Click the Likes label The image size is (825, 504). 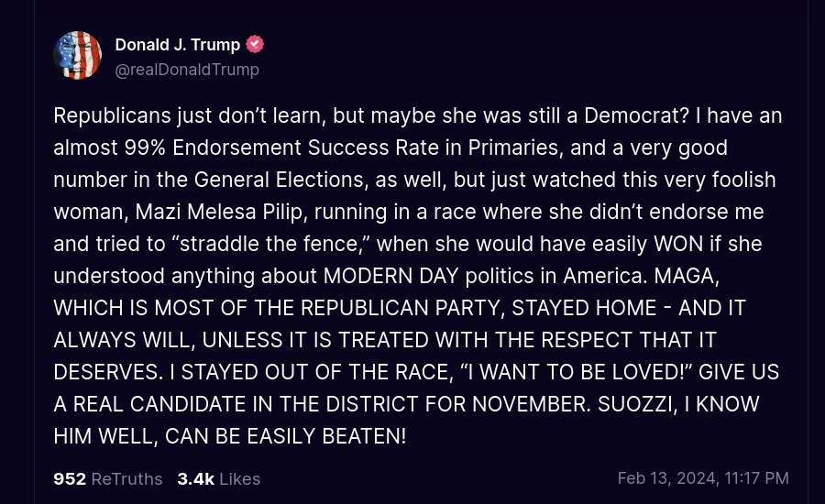(240, 478)
